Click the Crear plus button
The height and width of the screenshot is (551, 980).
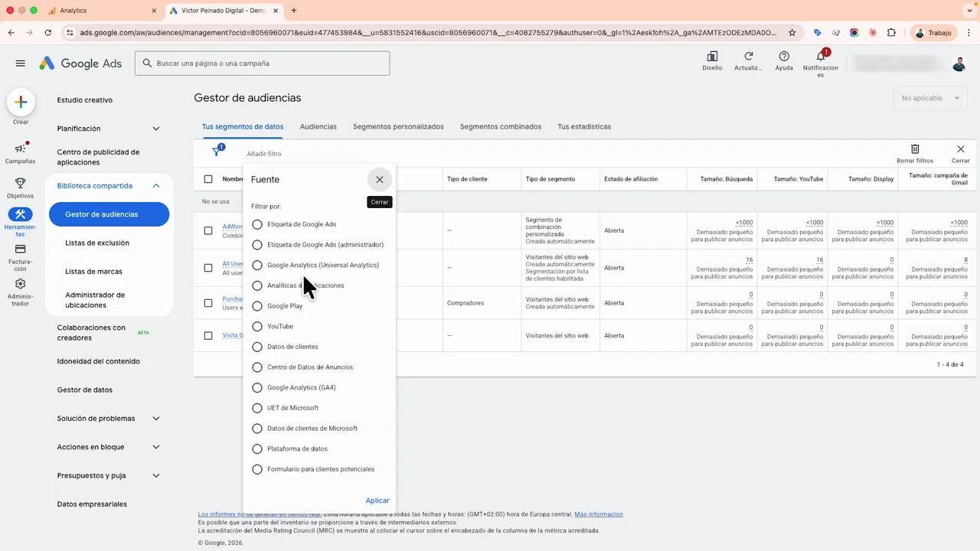(21, 102)
